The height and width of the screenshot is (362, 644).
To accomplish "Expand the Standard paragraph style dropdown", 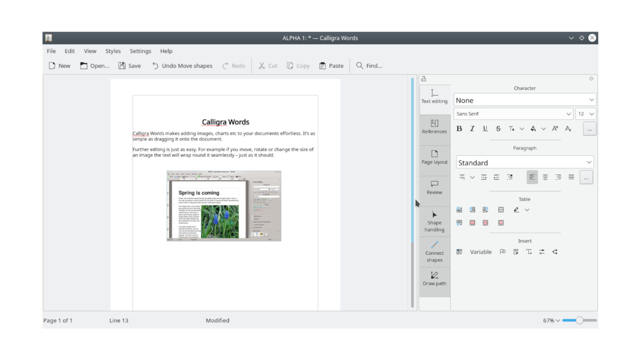I will coord(525,162).
